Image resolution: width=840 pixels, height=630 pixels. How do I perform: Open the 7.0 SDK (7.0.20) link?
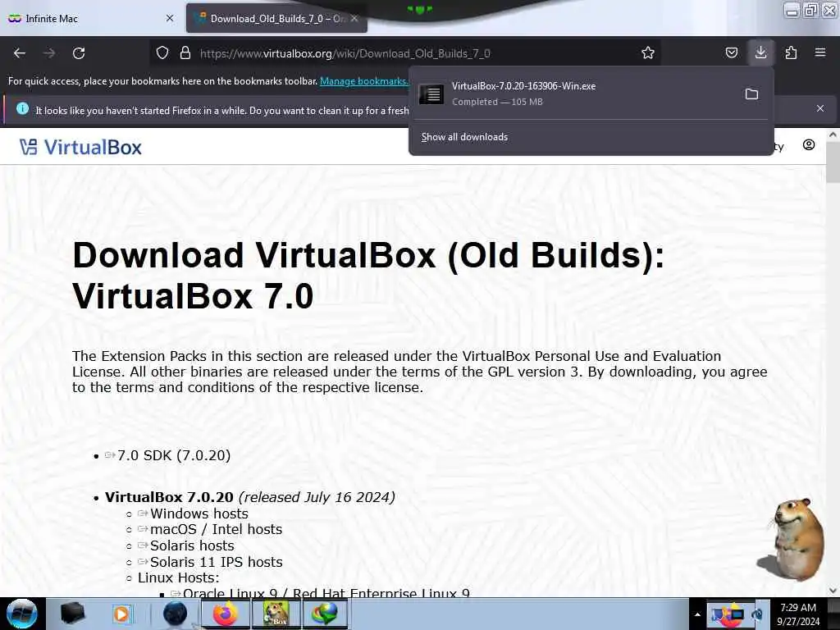click(174, 455)
